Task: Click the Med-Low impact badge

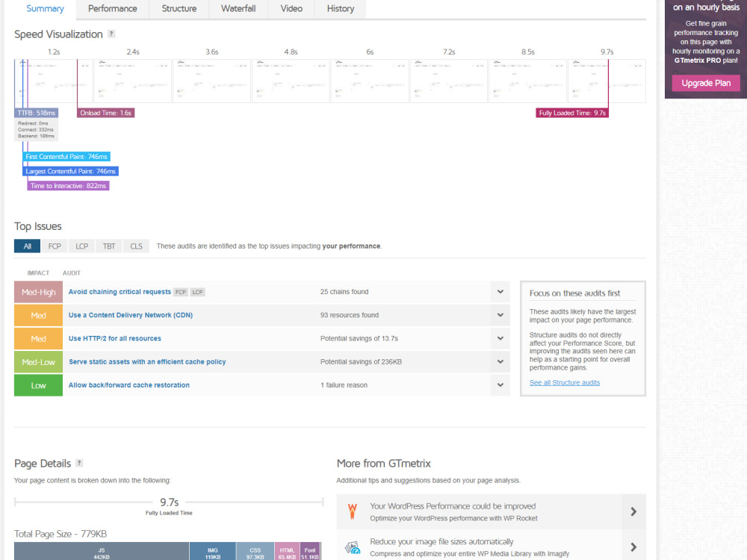Action: point(39,362)
